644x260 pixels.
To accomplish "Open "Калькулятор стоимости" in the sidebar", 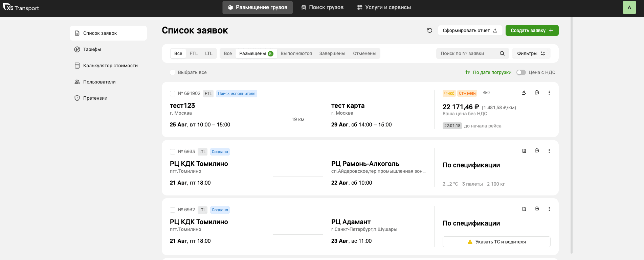I will click(x=108, y=66).
